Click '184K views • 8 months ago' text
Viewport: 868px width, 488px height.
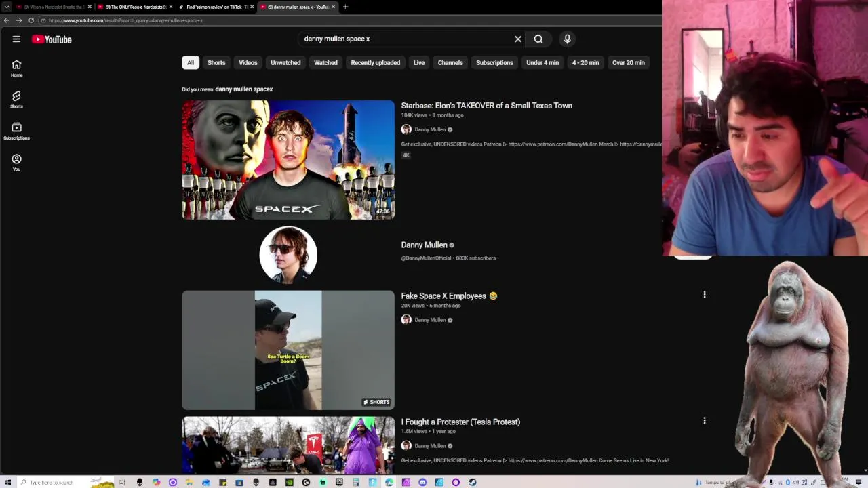[432, 115]
